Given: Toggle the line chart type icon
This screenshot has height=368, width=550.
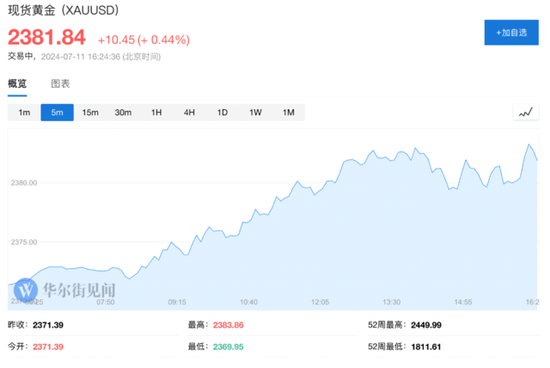Looking at the screenshot, I should (525, 113).
